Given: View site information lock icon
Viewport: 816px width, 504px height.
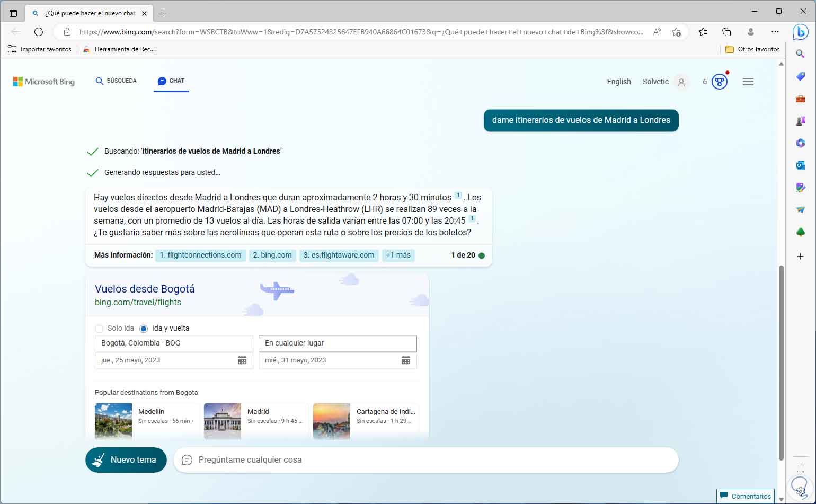Looking at the screenshot, I should pyautogui.click(x=67, y=32).
